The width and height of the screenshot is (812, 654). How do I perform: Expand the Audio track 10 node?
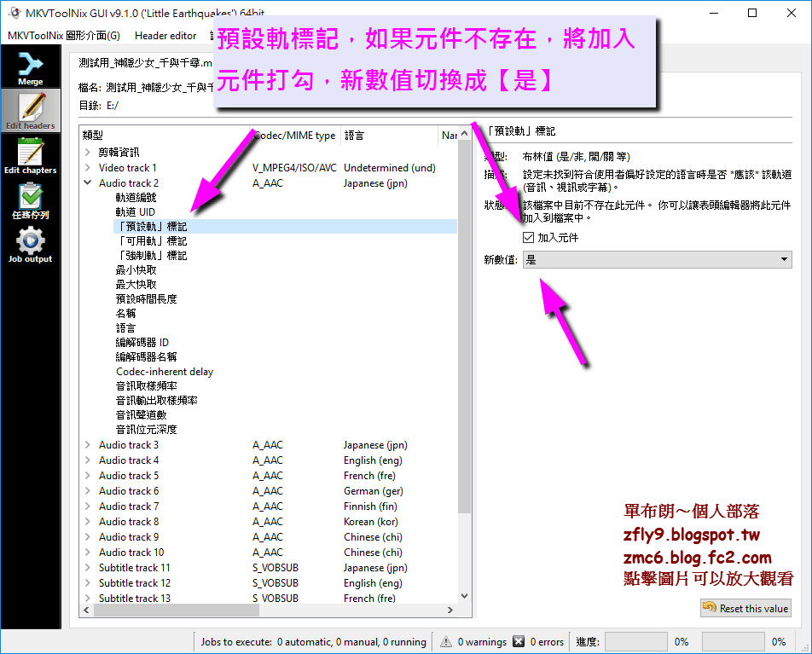pos(88,552)
